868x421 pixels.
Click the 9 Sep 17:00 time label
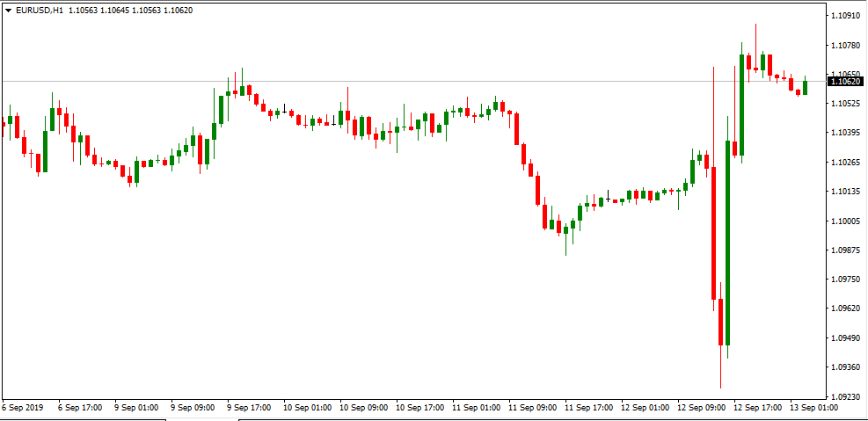click(x=249, y=408)
